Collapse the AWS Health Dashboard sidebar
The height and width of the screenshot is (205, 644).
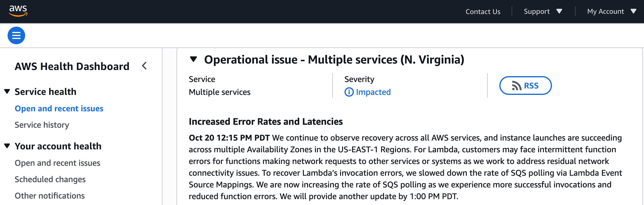[144, 66]
